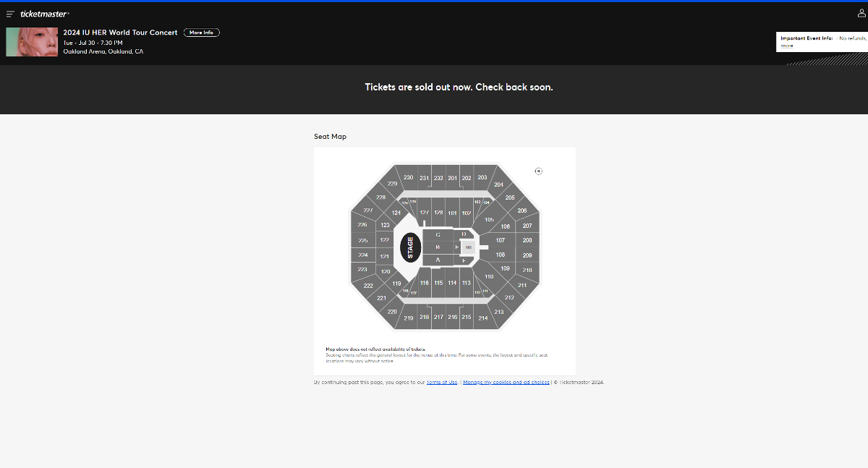Click the 'Seat Map' heading

point(330,136)
